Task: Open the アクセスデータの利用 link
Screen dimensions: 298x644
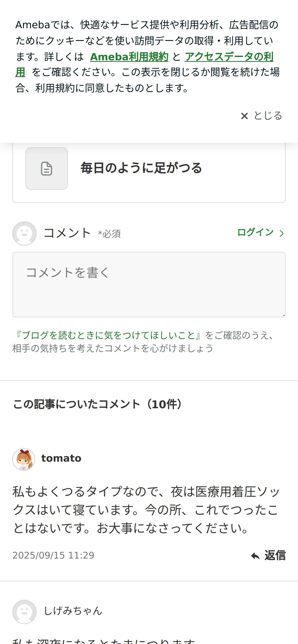Action: click(229, 57)
